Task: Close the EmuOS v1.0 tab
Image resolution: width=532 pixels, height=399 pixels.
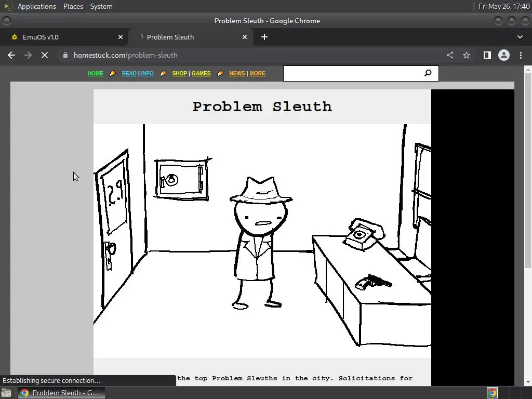Action: click(x=121, y=37)
